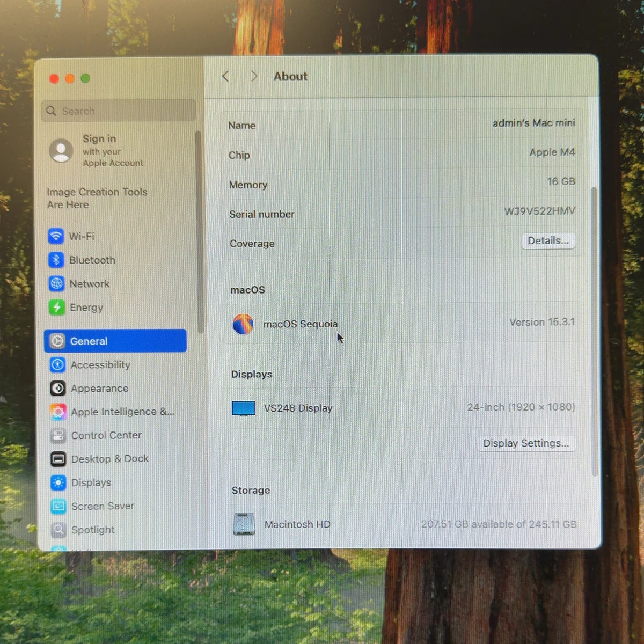Select Network label in sidebar
This screenshot has width=644, height=644.
point(89,283)
